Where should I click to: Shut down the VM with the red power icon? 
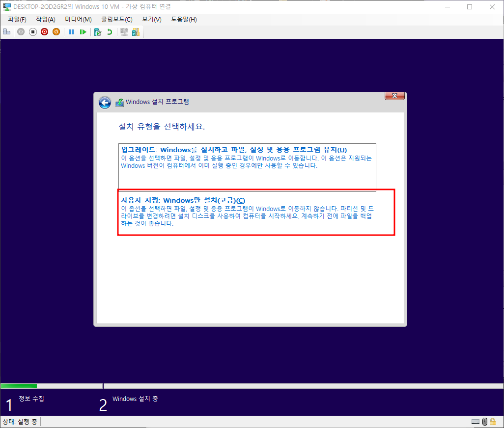click(x=44, y=32)
